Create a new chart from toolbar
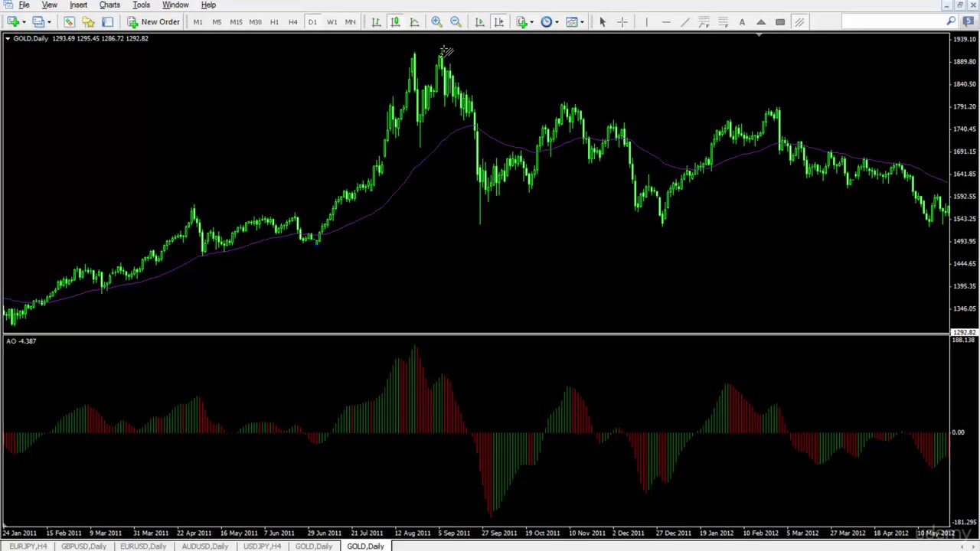The height and width of the screenshot is (551, 980). pos(12,22)
